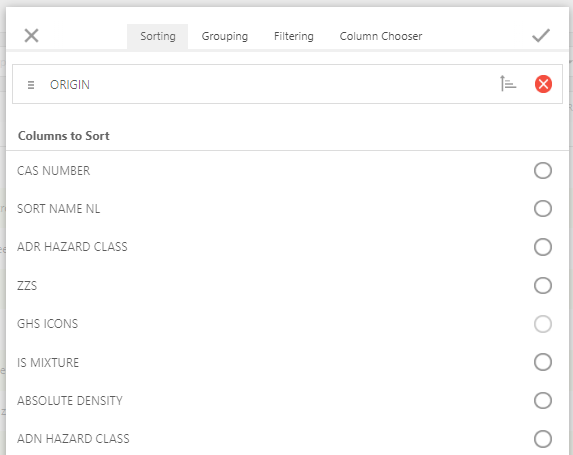
Task: Select ZZS radio button
Action: (543, 285)
